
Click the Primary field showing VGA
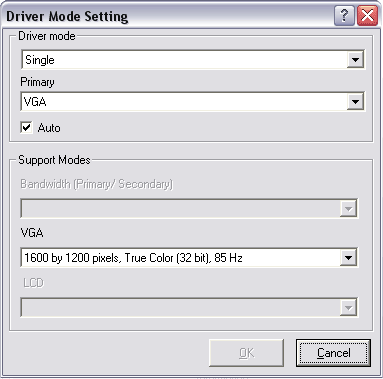point(193,102)
